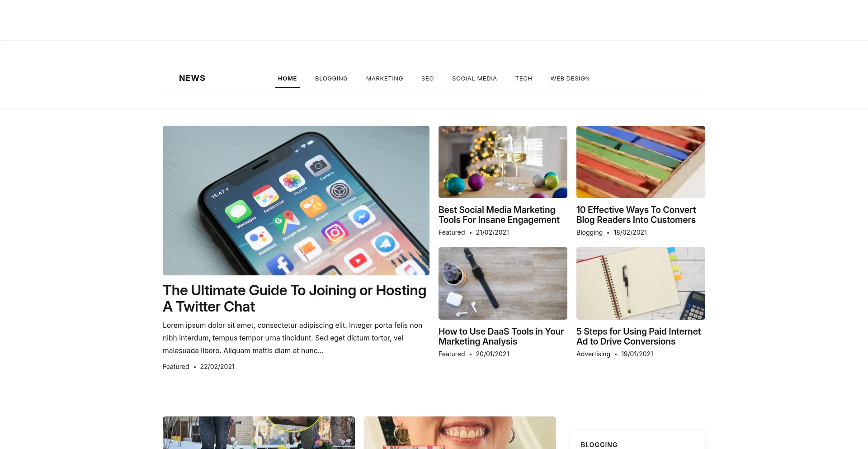Read 'The Ultimate Guide To Joining' article title

(x=295, y=298)
